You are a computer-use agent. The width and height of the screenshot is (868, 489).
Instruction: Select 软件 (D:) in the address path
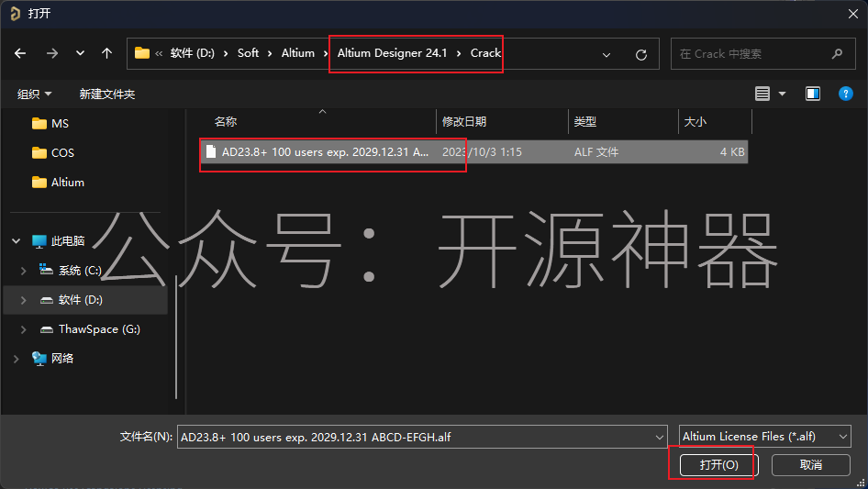(x=192, y=53)
